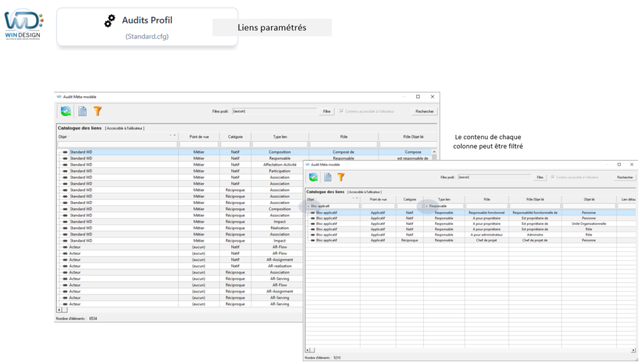Sort by 'Point de vue' header in back window
Screen dimensions: 644x364
click(199, 137)
